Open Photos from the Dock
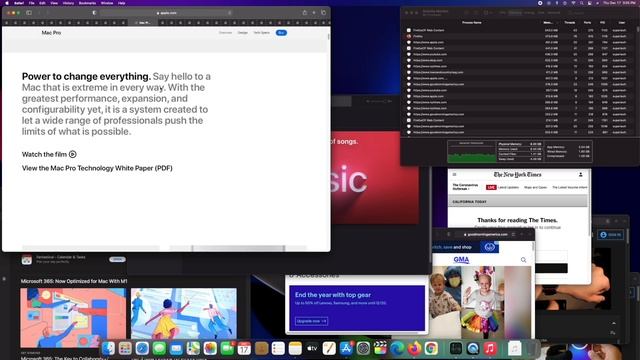The image size is (640, 360). pyautogui.click(x=210, y=348)
